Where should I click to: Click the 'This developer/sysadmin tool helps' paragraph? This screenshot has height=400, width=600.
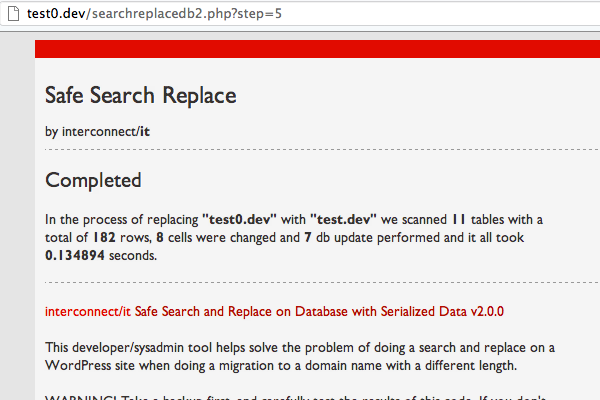pos(300,356)
